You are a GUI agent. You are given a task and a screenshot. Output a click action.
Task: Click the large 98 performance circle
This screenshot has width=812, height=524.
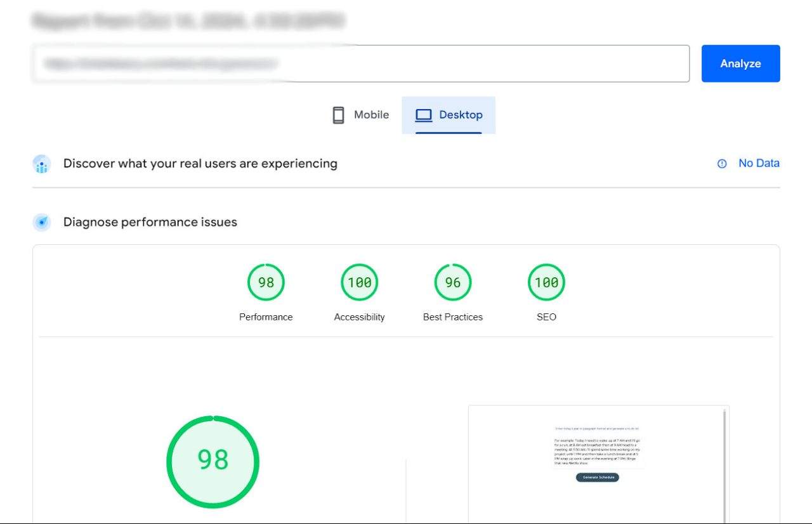point(213,461)
